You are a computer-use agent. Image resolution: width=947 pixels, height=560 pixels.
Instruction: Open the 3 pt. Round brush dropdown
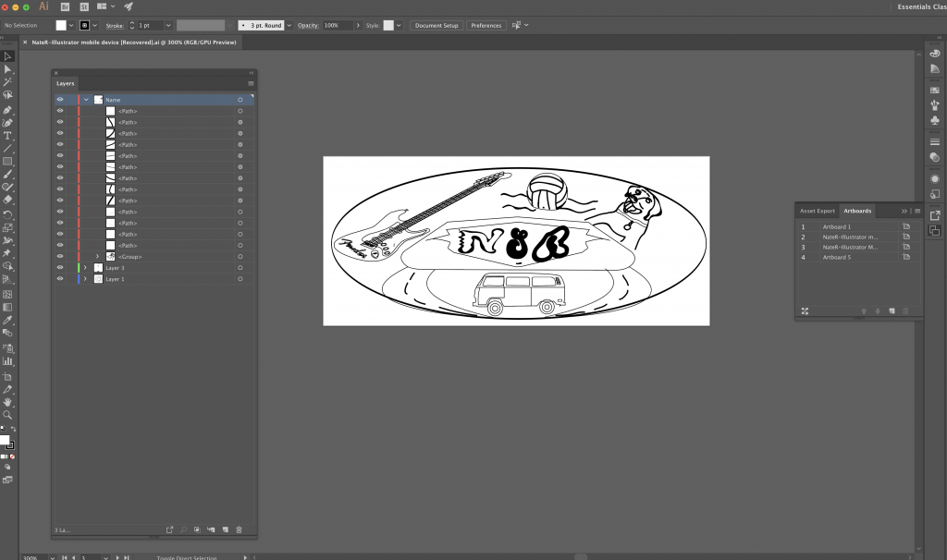click(x=289, y=25)
